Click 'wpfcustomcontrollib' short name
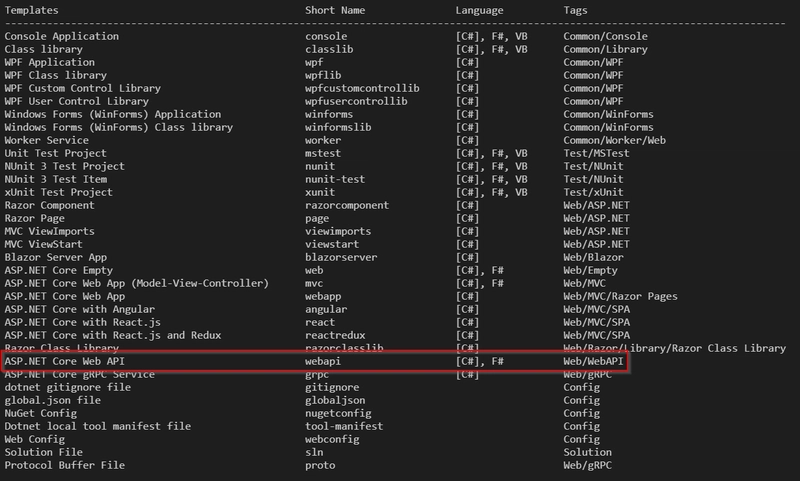Viewport: 800px width, 481px height. point(362,88)
